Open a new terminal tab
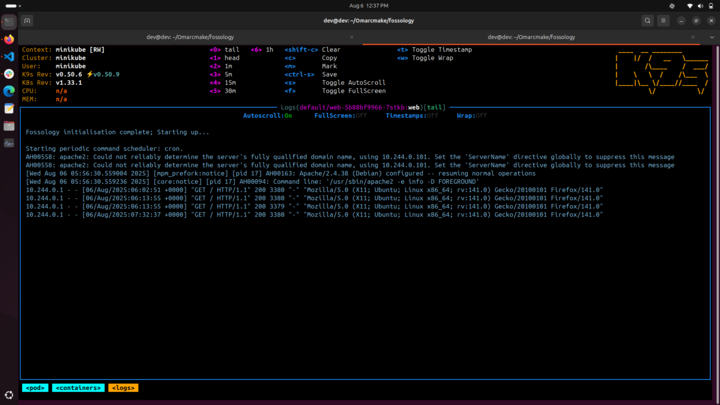This screenshot has width=720, height=405. 27,21
